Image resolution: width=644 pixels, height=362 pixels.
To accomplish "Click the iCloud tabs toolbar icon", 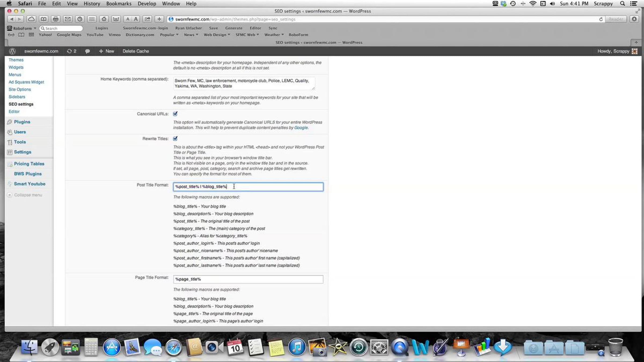I will 31,19.
